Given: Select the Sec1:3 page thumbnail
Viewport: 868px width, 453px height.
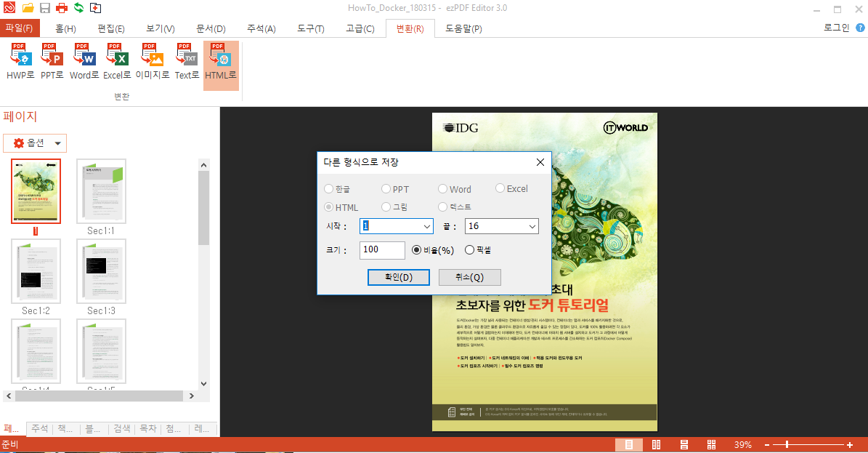Looking at the screenshot, I should (101, 271).
